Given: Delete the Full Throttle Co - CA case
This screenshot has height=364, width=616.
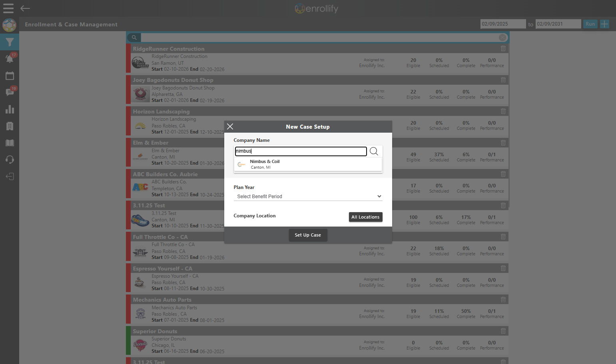Looking at the screenshot, I should point(503,237).
